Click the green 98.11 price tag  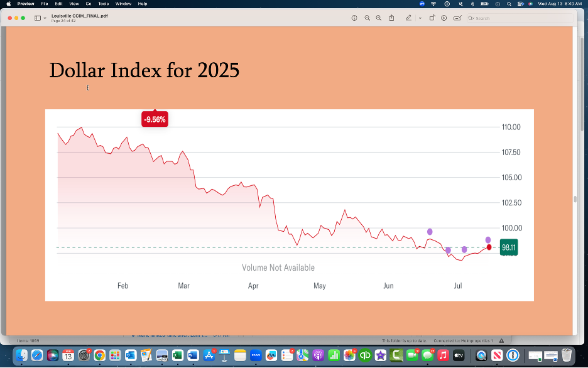coord(509,247)
